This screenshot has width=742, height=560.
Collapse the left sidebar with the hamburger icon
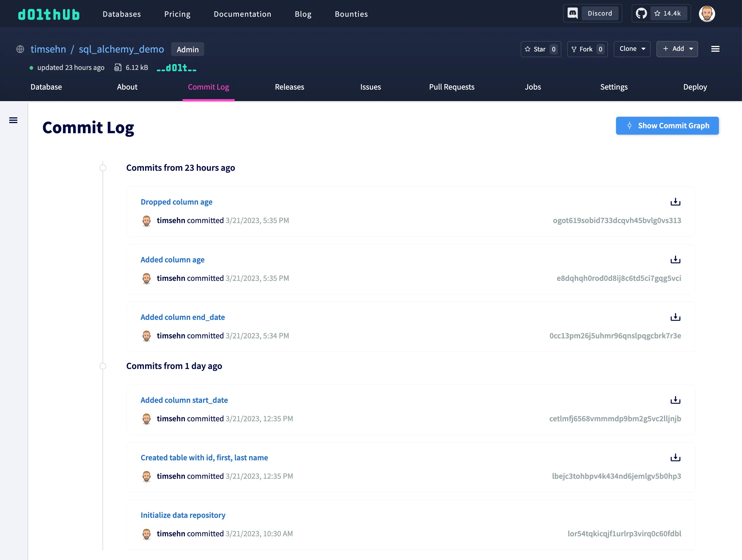(x=13, y=120)
